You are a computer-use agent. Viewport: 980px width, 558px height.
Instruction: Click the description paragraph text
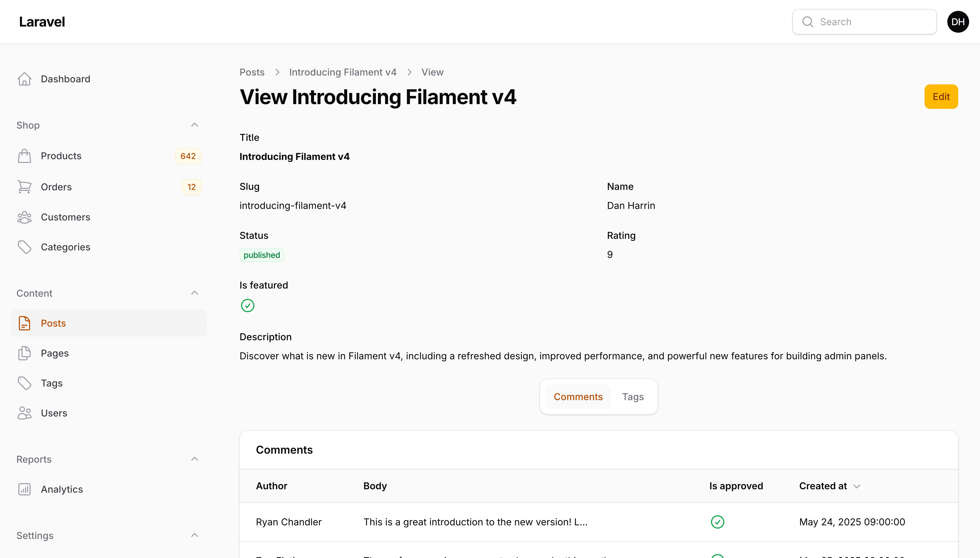pos(563,356)
